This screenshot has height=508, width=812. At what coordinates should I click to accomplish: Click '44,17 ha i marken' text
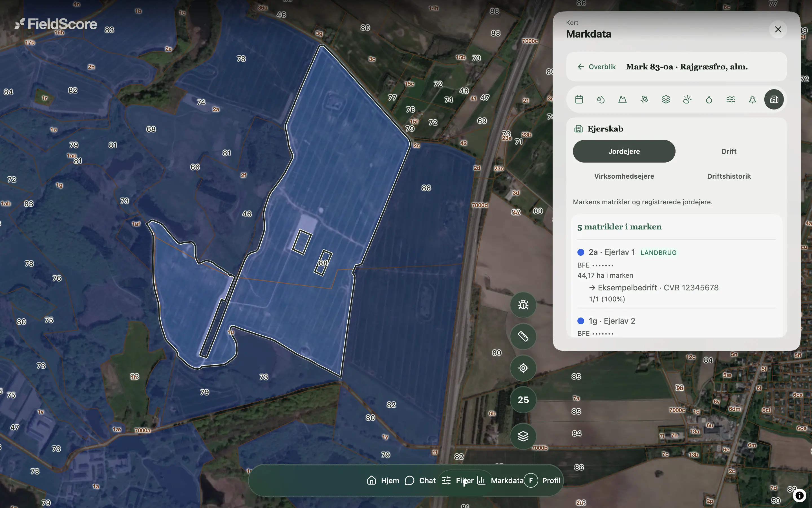(x=605, y=275)
